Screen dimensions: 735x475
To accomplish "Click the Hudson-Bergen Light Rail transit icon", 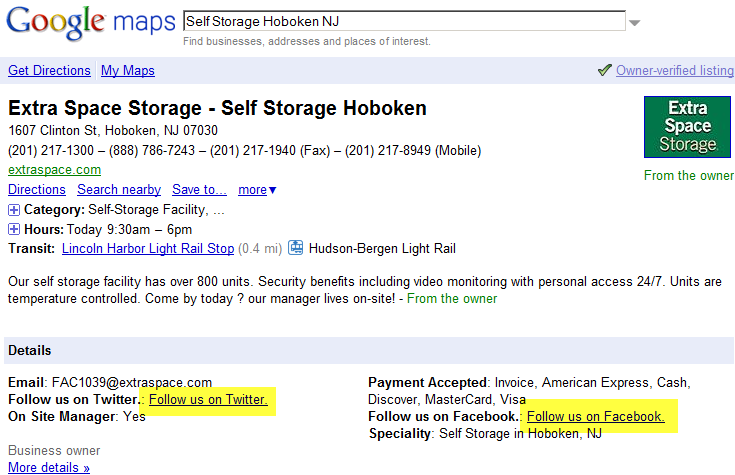I will click(296, 248).
